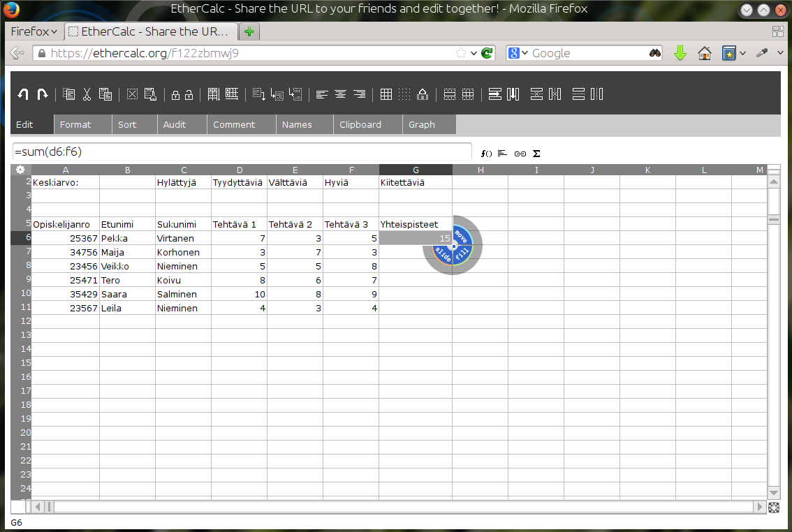Viewport: 792px width, 532px height.
Task: Click the Move Insert icon
Action: 295,94
